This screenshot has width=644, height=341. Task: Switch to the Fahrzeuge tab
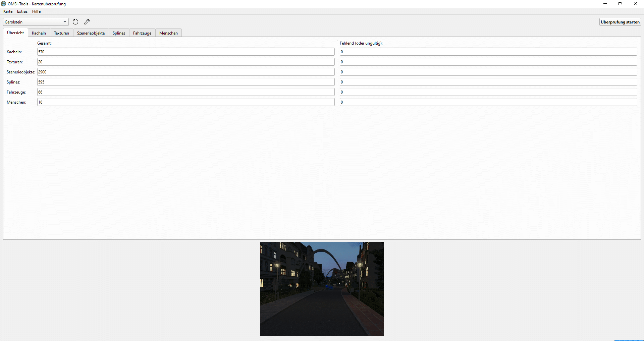click(142, 33)
